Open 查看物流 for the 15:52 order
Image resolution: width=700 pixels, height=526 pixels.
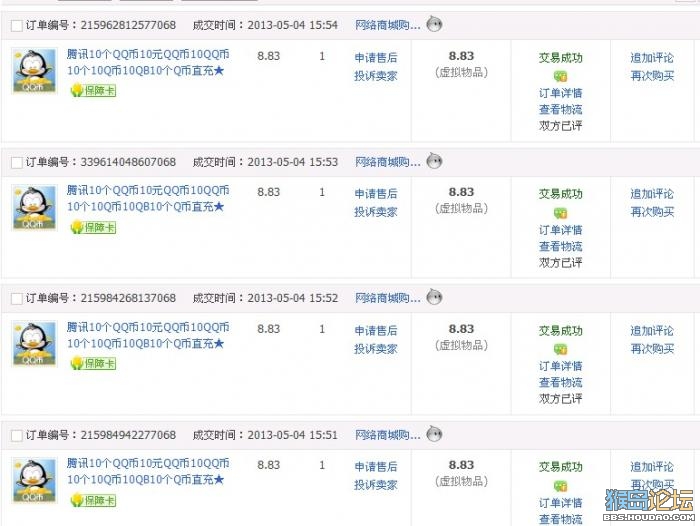[x=561, y=382]
